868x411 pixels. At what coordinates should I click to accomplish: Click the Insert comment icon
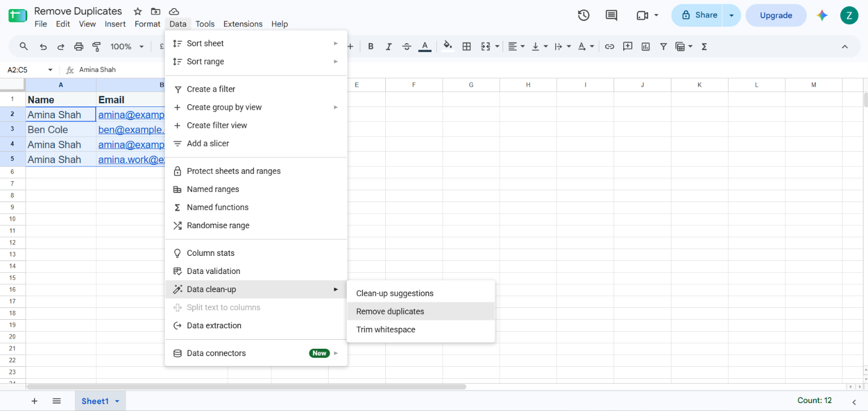[x=628, y=46]
